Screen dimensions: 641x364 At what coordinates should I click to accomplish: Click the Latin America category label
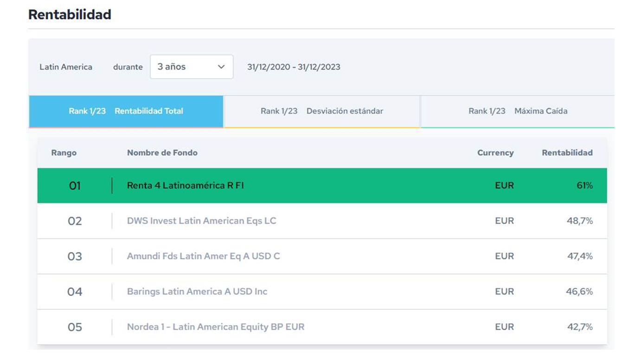66,67
